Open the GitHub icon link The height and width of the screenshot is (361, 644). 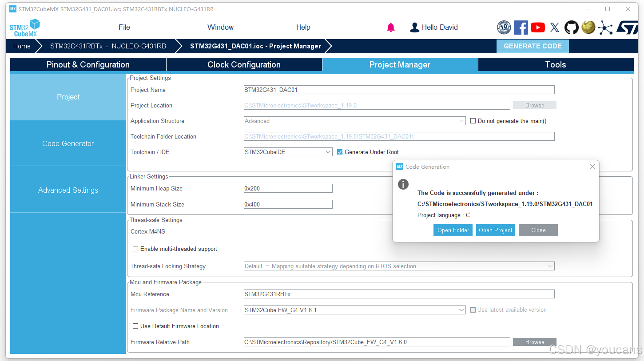click(572, 28)
